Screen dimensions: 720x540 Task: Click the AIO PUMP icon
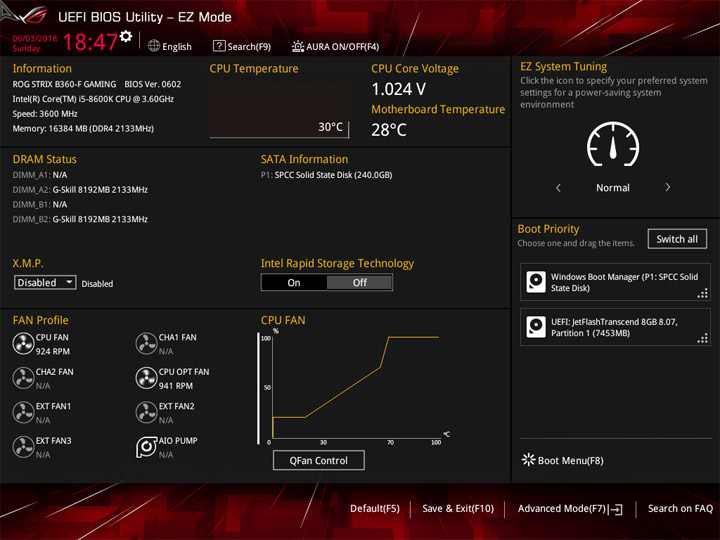pyautogui.click(x=146, y=447)
